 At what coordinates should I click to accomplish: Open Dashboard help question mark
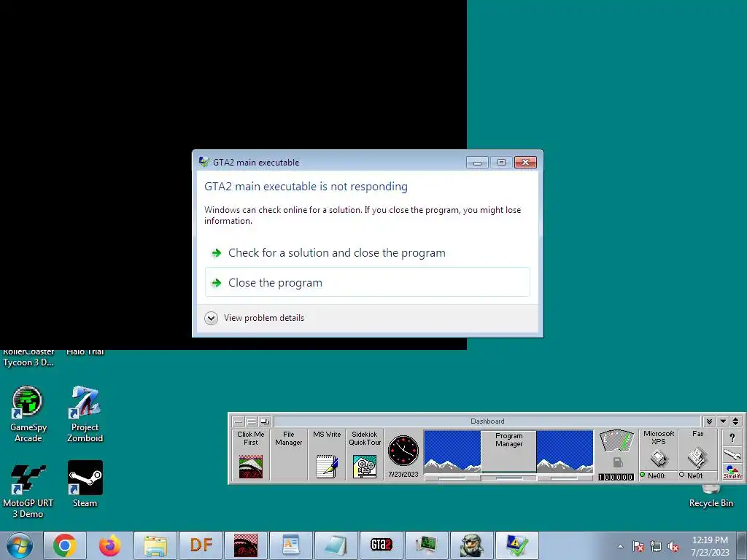732,438
